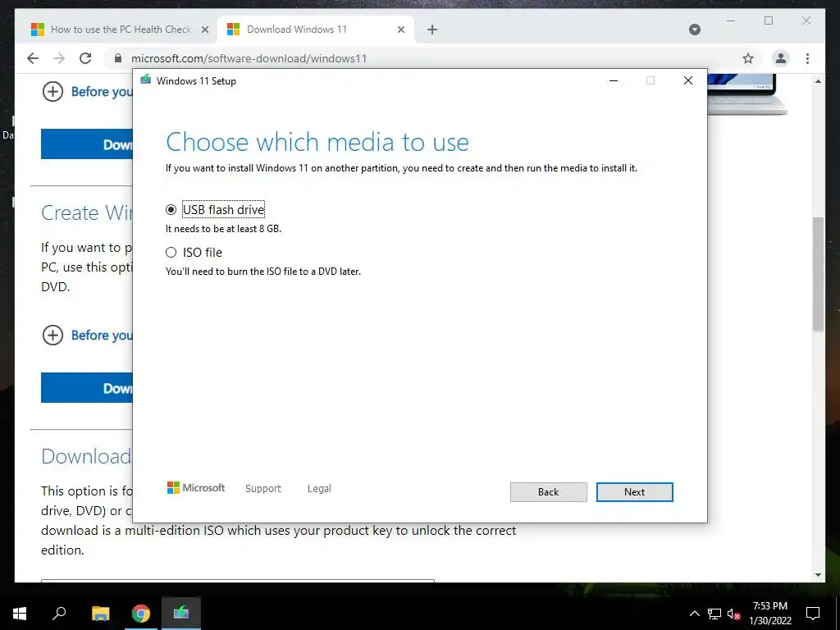Minimize the Chrome window
Image resolution: width=840 pixels, height=630 pixels.
click(x=731, y=21)
